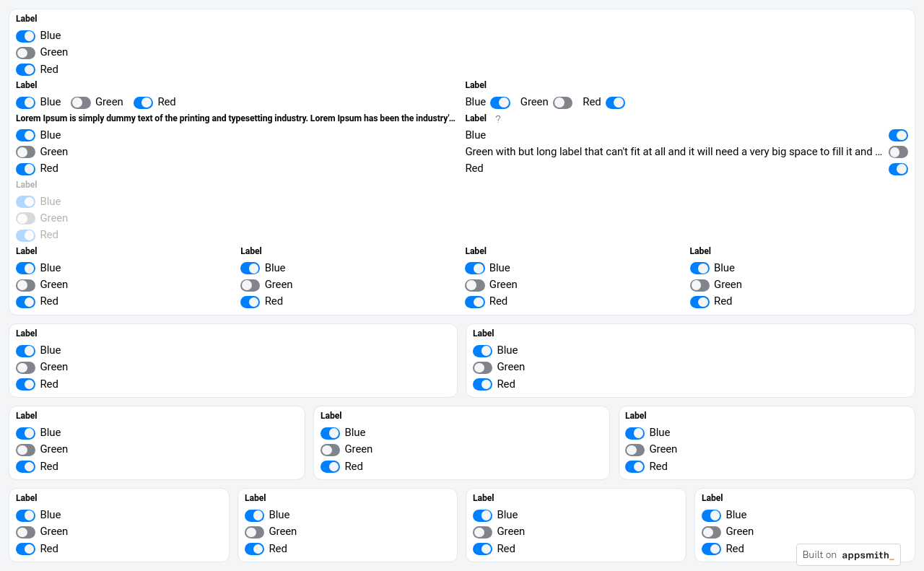Toggle right-aligned Blue switch below the help-icon label
The height and width of the screenshot is (571, 924).
point(898,136)
